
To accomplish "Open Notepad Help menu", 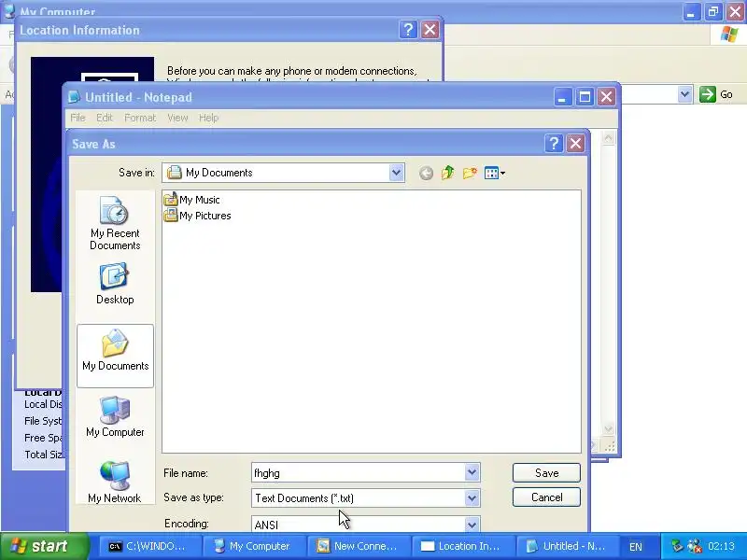I will click(x=208, y=118).
